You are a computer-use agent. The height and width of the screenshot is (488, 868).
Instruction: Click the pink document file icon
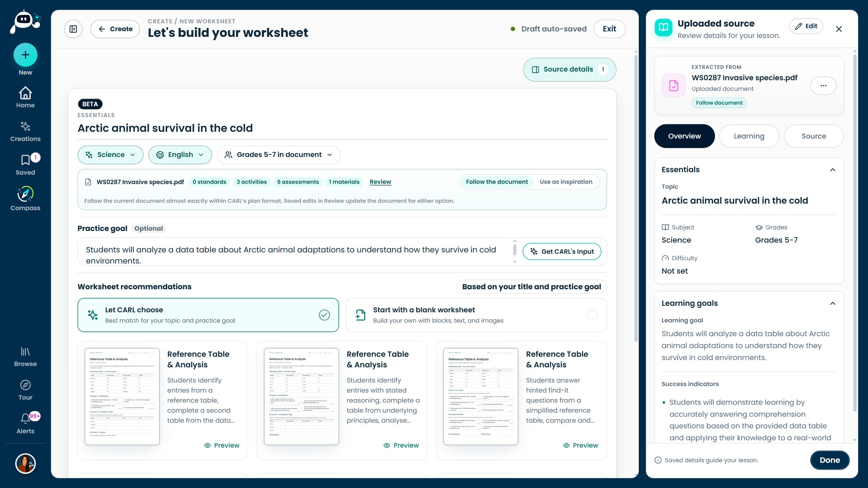click(673, 86)
